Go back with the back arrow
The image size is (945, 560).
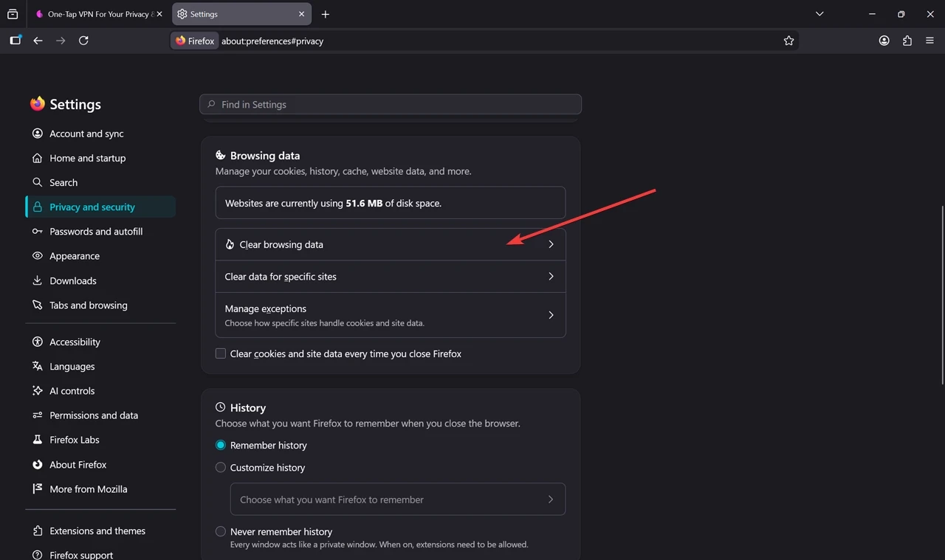click(x=38, y=41)
